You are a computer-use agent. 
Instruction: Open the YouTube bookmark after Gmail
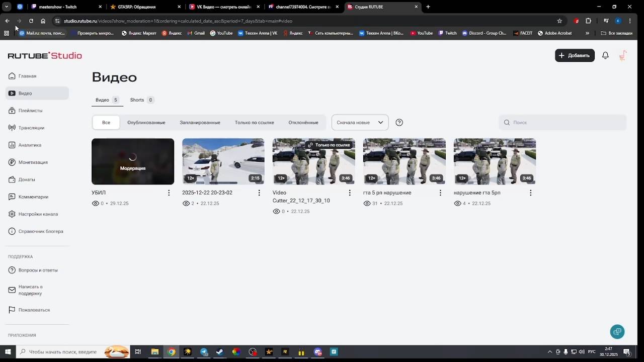(x=221, y=33)
